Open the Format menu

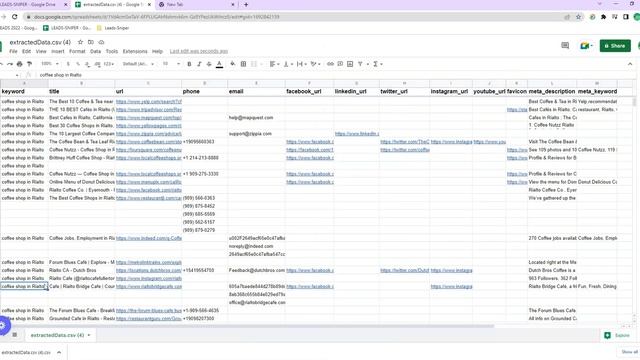77,51
